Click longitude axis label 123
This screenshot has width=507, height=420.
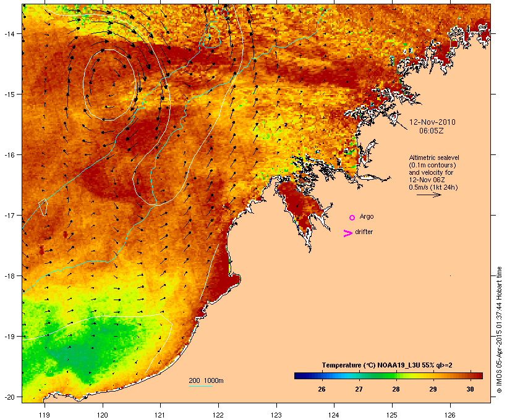[276, 415]
